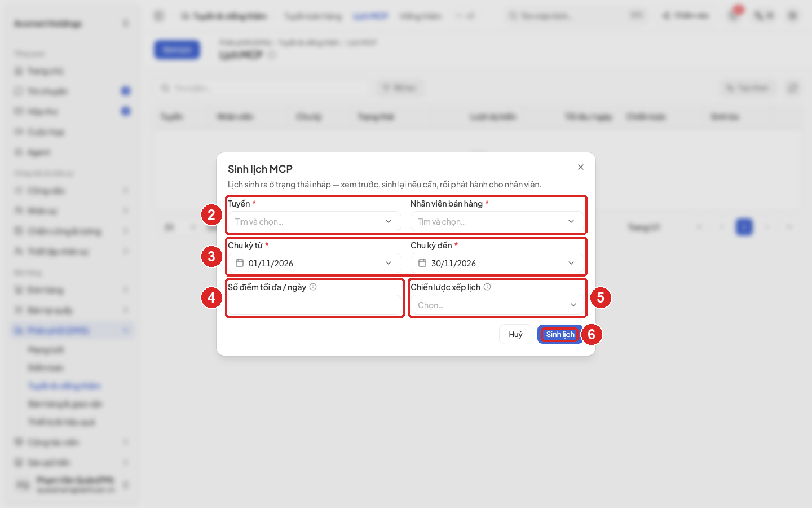Confirm with the Sinh lịch button
Screen dimensions: 812x508
pos(561,334)
